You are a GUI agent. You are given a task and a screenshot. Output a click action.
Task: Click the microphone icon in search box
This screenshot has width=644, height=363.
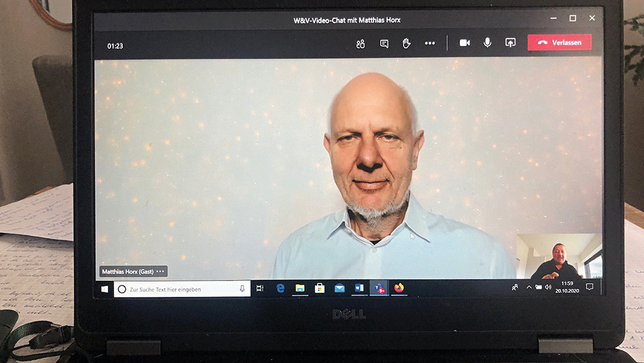243,289
